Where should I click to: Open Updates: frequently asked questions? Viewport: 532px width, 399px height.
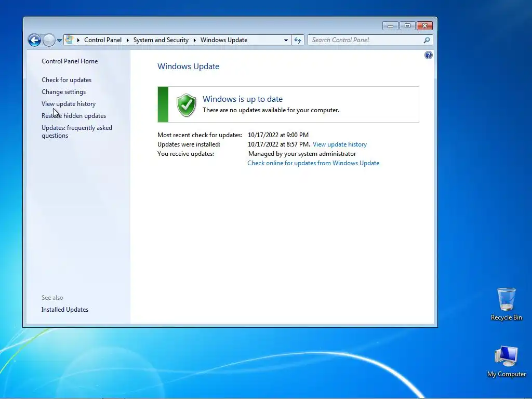(x=77, y=131)
